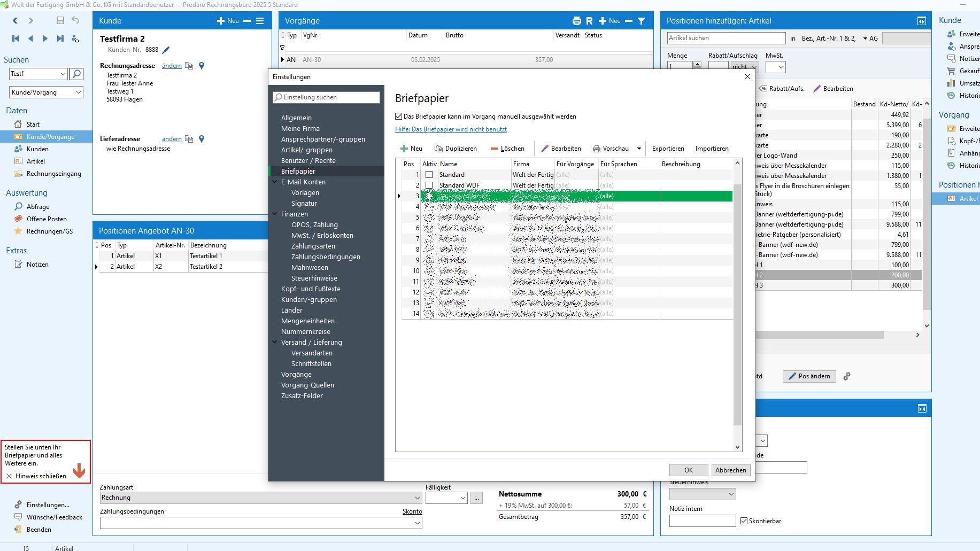
Task: Open Offene Posten in sidebar
Action: [x=47, y=219]
